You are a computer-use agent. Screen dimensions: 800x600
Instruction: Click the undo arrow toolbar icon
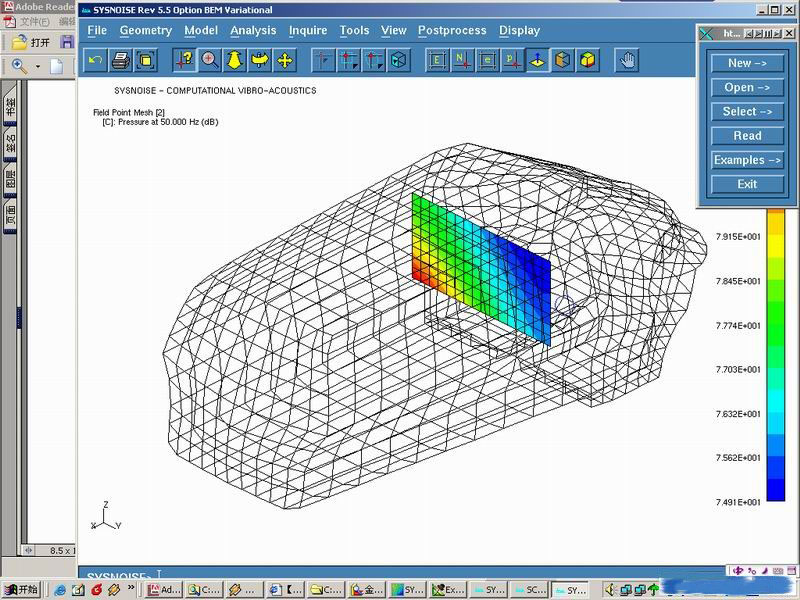pyautogui.click(x=95, y=60)
